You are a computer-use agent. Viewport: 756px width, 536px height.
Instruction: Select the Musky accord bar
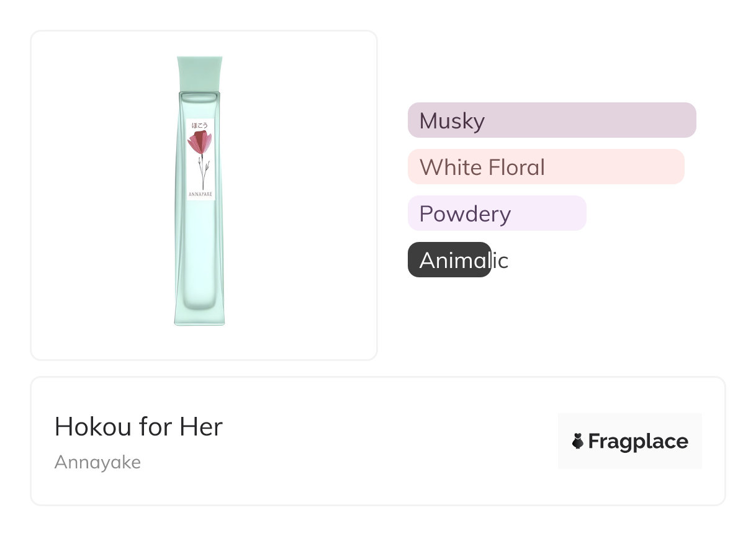click(552, 120)
